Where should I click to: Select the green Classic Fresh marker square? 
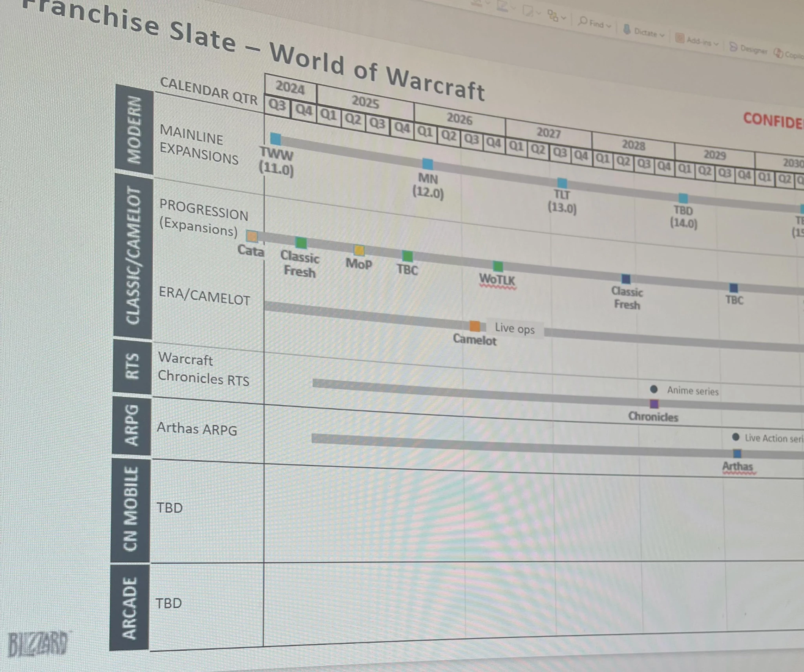[301, 243]
